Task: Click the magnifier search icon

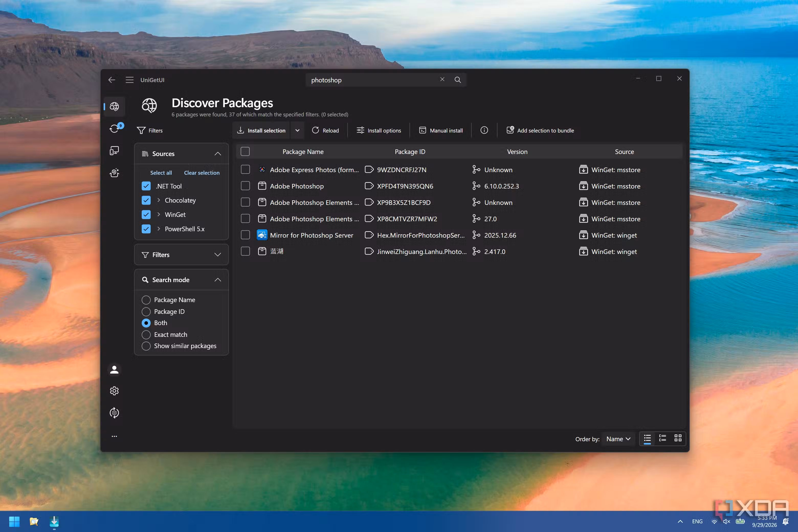Action: pos(458,80)
